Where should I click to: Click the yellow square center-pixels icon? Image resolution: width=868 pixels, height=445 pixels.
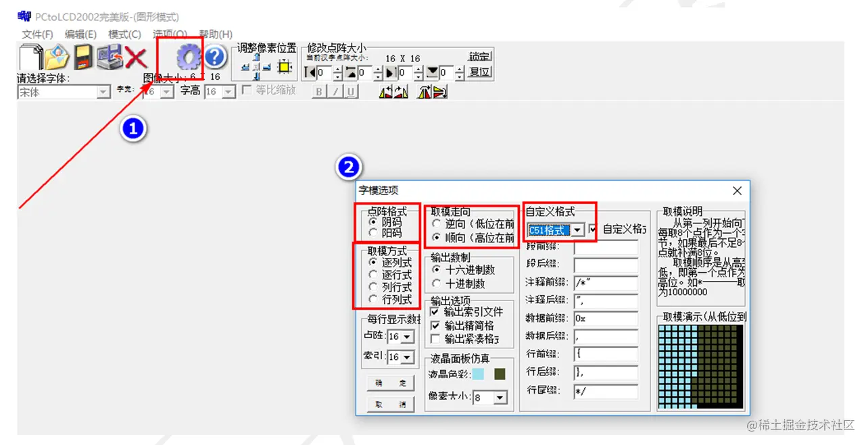(x=285, y=66)
